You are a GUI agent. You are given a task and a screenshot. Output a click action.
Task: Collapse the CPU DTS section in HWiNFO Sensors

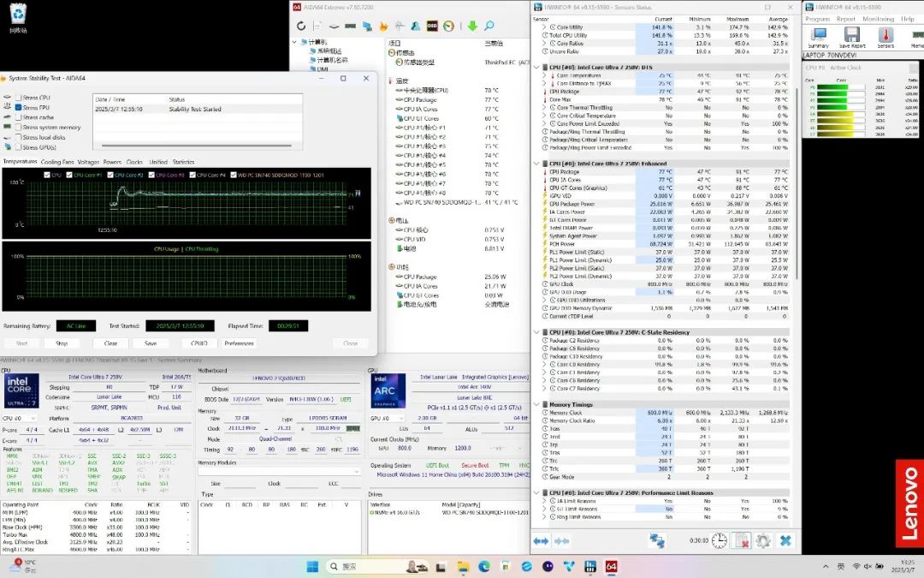(536, 68)
